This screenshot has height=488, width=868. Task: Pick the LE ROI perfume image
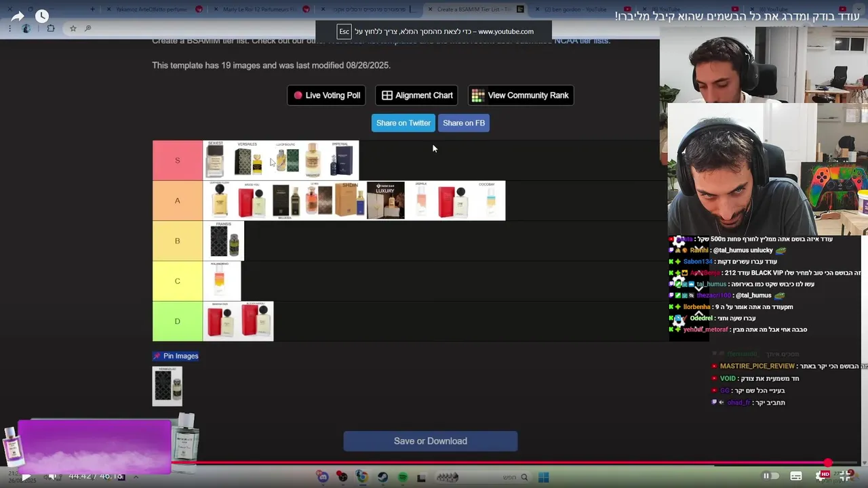click(317, 201)
